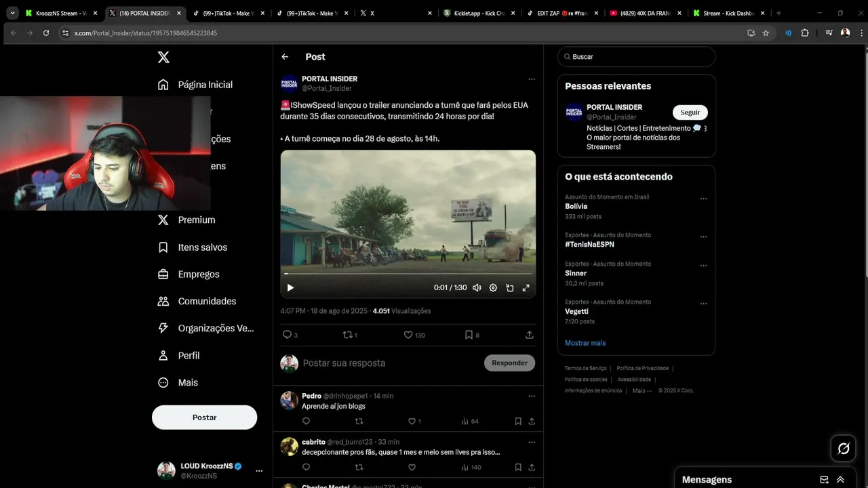Click the browser address bar
Image resolution: width=868 pixels, height=488 pixels.
pos(407,33)
